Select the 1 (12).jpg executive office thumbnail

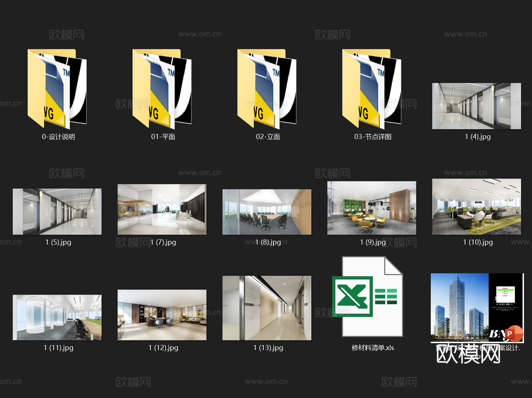(x=162, y=315)
